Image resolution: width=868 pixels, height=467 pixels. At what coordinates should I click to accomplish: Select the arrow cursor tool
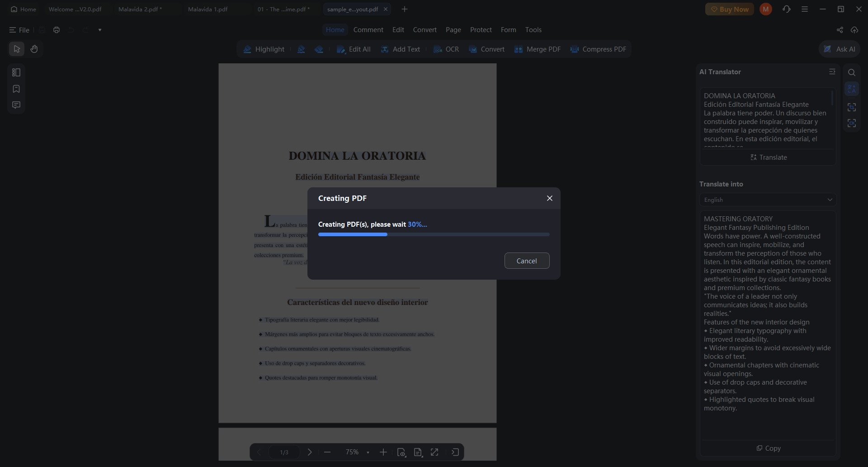tap(17, 49)
